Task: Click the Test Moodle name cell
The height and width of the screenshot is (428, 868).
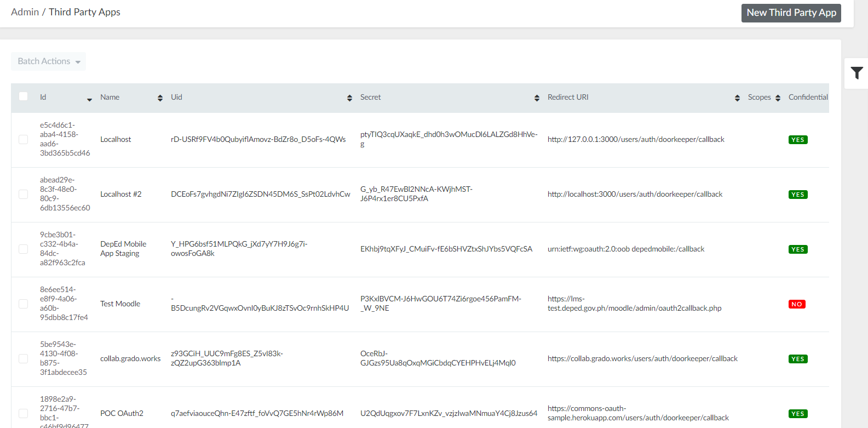Action: pos(120,304)
